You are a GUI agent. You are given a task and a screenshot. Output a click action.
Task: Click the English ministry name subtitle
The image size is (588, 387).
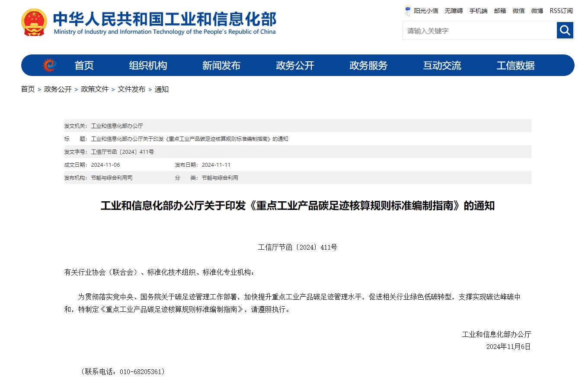165,32
